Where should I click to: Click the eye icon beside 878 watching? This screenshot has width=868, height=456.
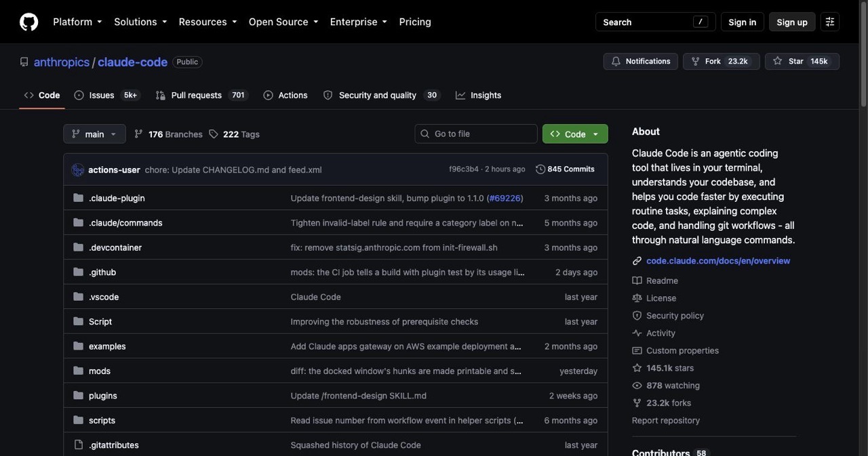(637, 386)
